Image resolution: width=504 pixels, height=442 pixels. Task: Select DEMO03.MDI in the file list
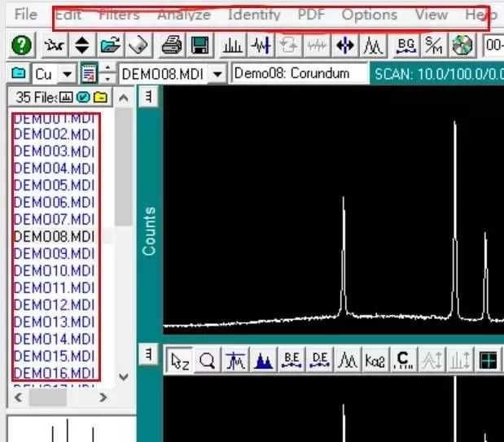click(54, 151)
